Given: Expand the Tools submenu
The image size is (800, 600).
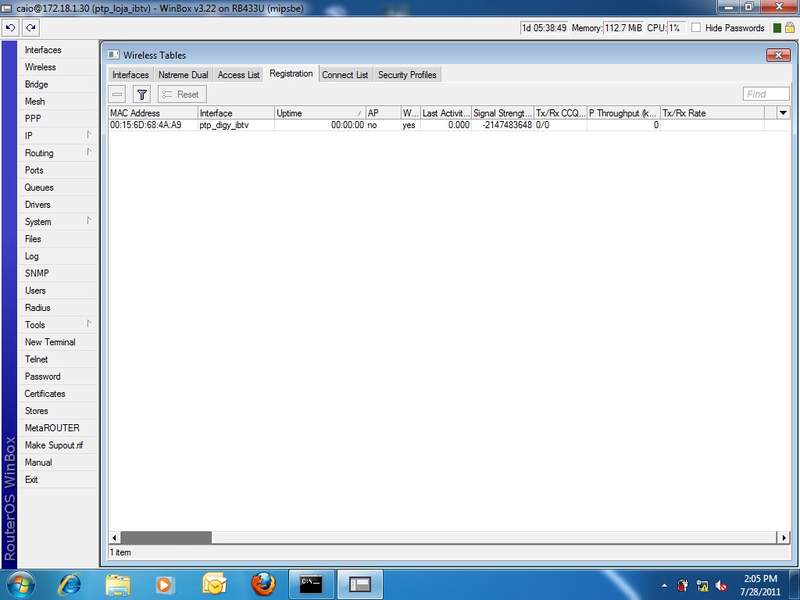Looking at the screenshot, I should tap(89, 324).
